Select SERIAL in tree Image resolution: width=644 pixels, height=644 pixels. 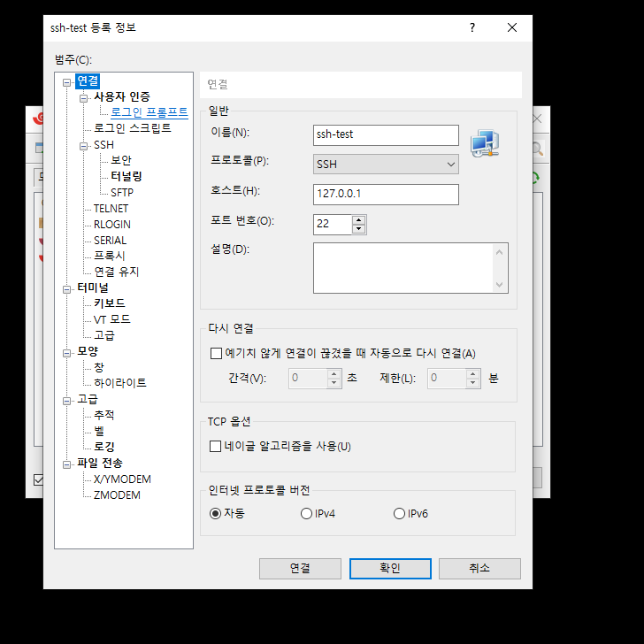(110, 241)
